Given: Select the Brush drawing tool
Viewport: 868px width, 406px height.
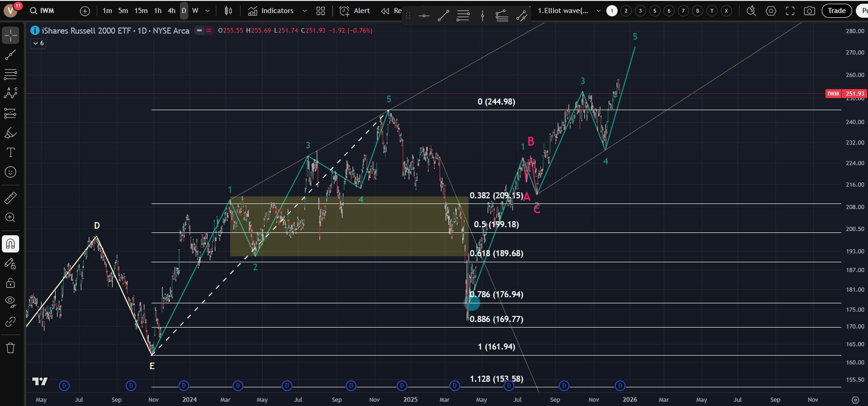Looking at the screenshot, I should pos(10,133).
